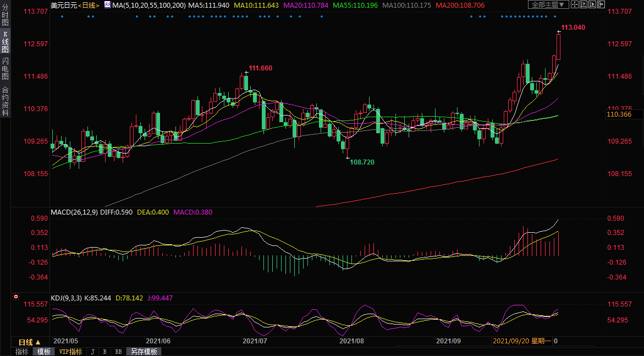Expand the 日线 period selector
Viewport: 644px width, 356px height.
click(x=30, y=342)
